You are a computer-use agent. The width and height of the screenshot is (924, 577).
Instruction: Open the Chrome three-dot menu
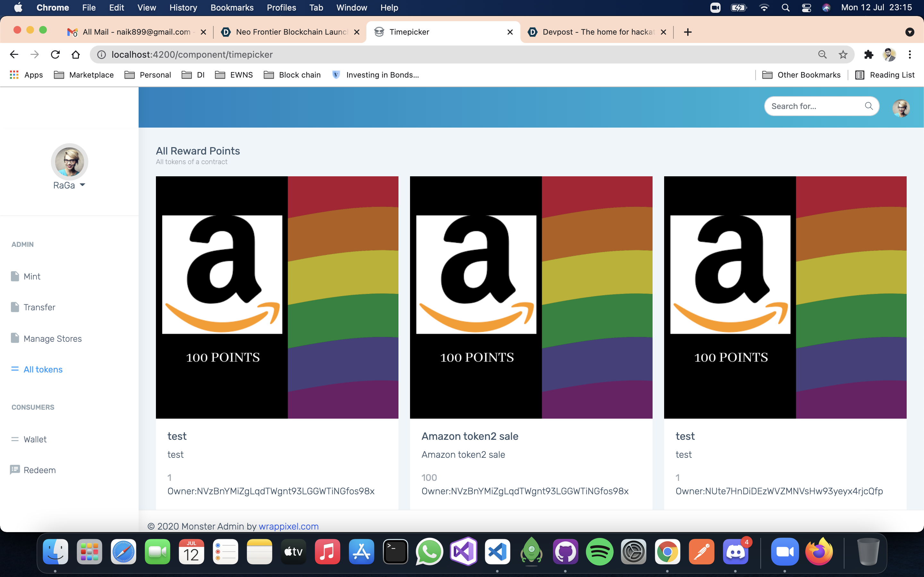(910, 54)
